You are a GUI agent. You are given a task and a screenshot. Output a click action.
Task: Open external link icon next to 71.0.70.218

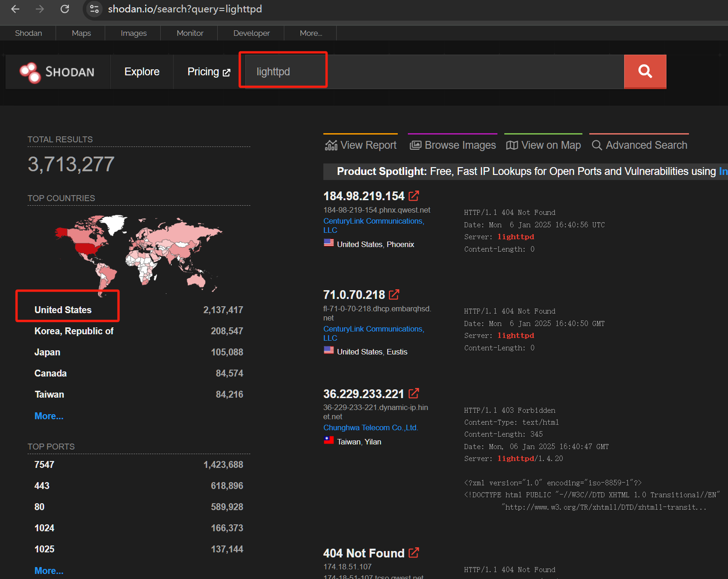point(394,294)
